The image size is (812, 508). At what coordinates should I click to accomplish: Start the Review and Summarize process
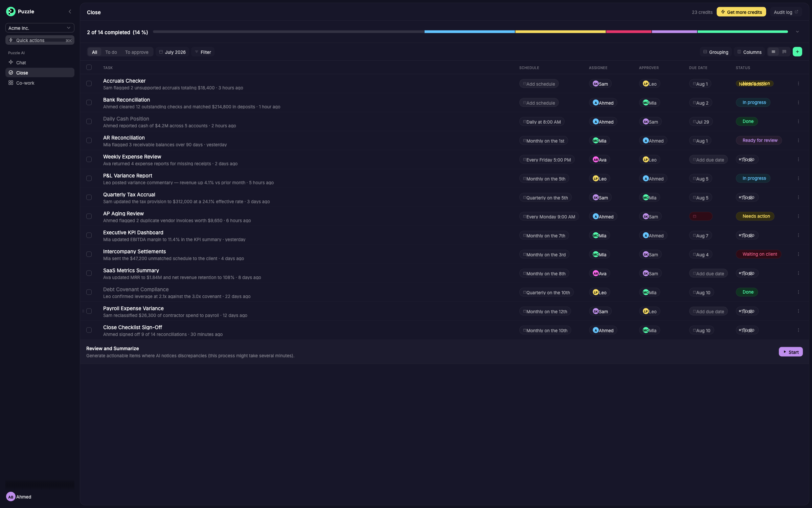coord(791,352)
